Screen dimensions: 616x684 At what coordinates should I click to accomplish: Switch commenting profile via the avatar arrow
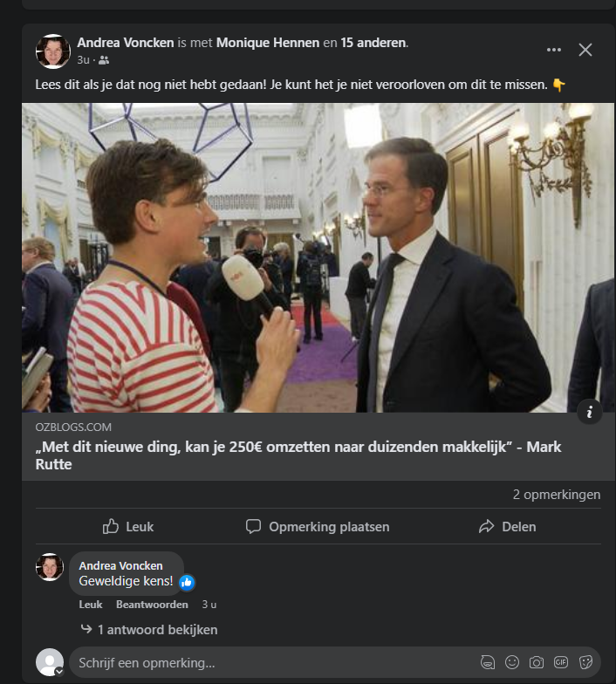pos(58,672)
